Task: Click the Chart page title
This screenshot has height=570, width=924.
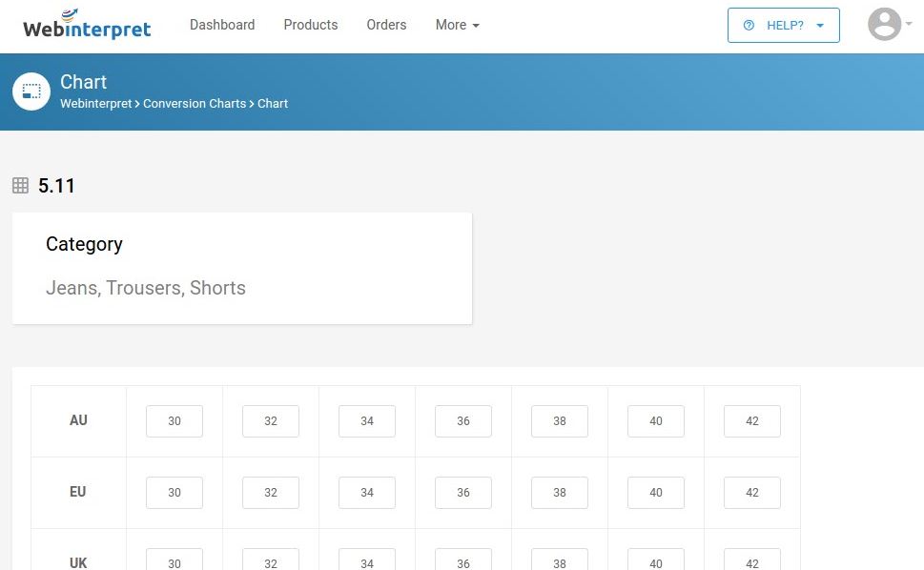Action: 83,82
